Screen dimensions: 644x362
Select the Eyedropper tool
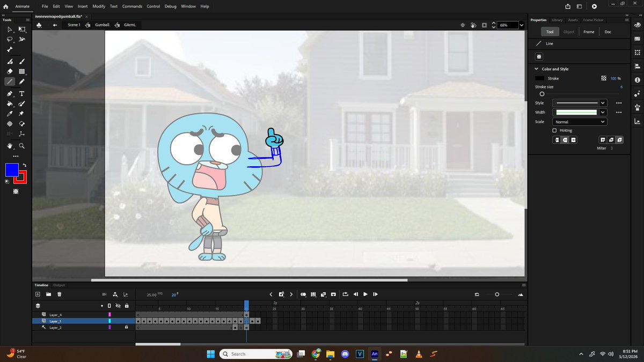(x=10, y=114)
